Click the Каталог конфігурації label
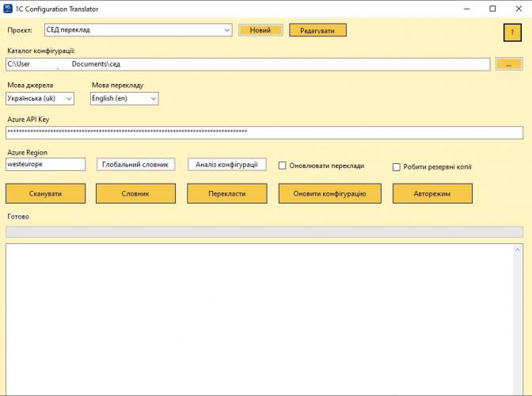Viewport: 532px width, 396px height. click(41, 51)
